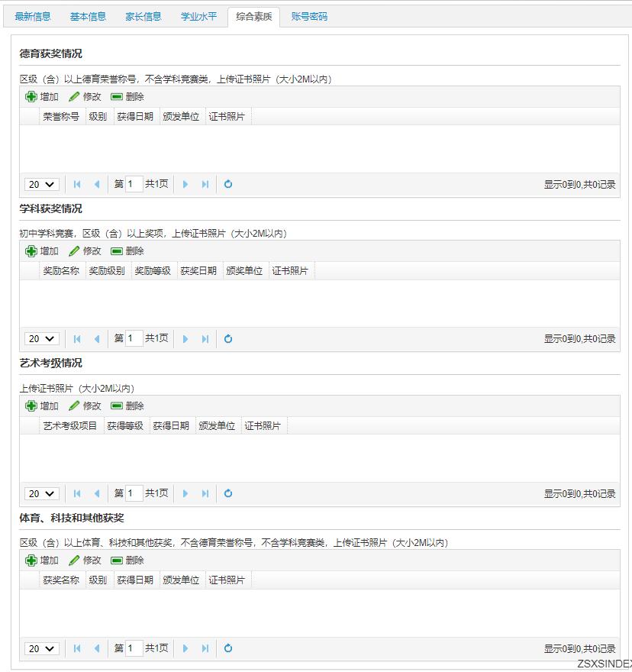Refresh the 德育获奖情况 table

227,184
